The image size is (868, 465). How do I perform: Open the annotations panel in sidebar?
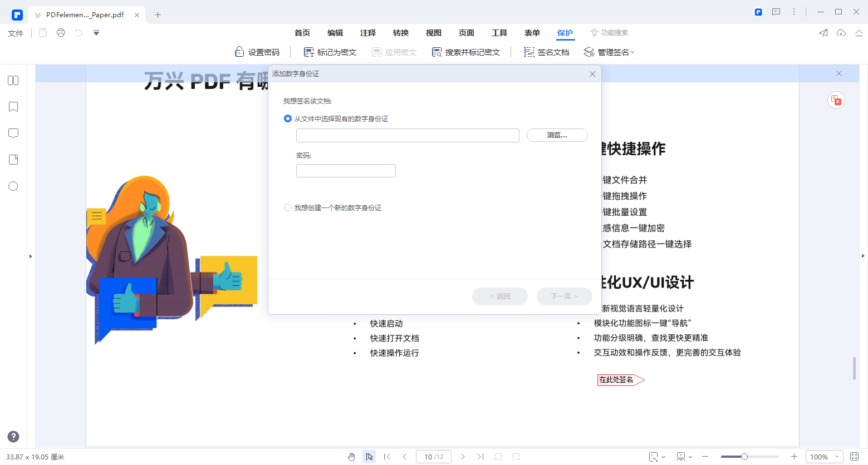point(13,133)
